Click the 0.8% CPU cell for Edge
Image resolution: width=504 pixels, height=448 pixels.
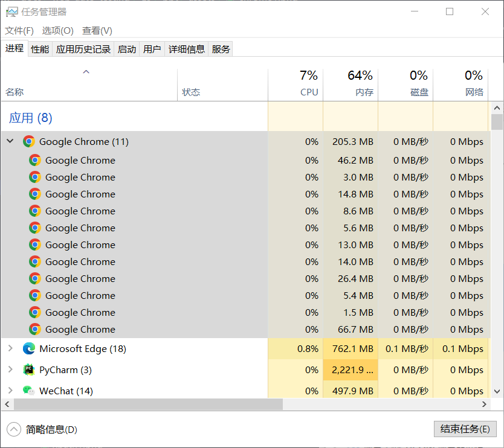point(296,349)
